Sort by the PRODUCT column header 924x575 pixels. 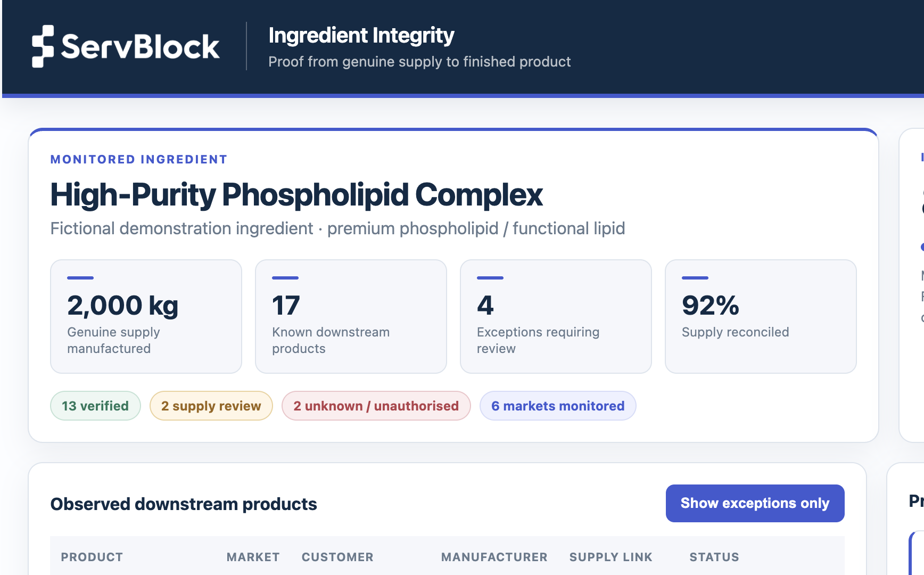coord(92,557)
